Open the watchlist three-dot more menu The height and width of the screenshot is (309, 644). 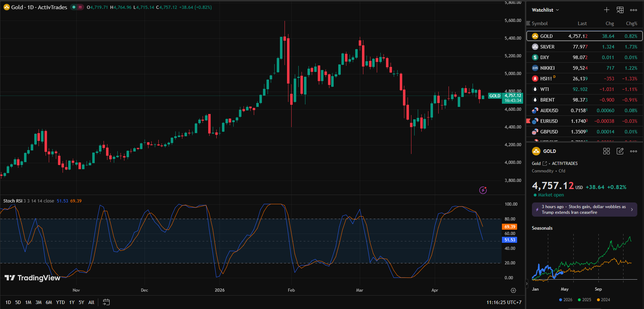(633, 10)
